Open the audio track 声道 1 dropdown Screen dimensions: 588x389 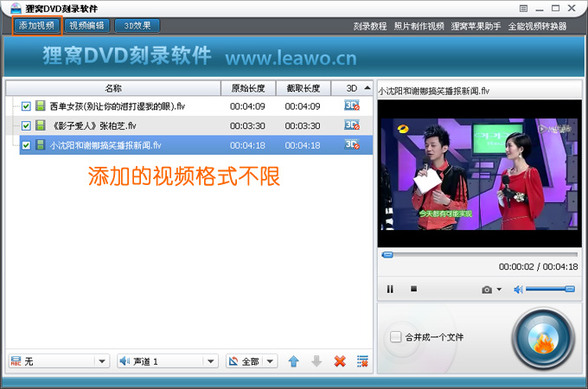pyautogui.click(x=167, y=361)
